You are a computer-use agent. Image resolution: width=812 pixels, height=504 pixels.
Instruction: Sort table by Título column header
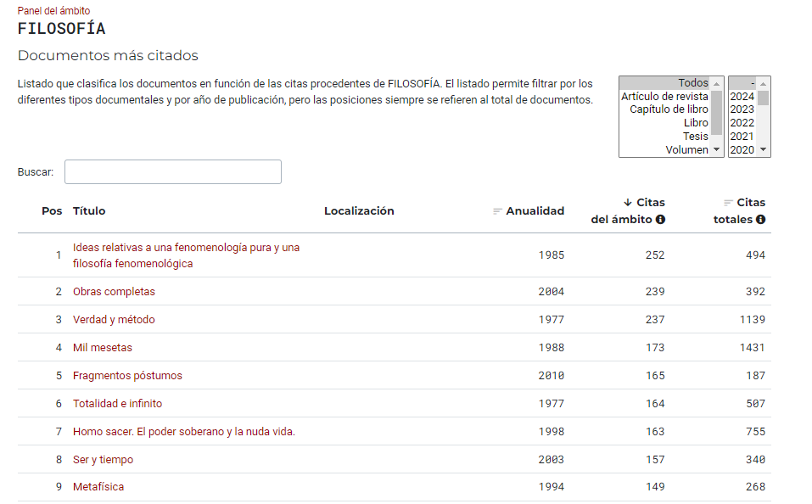point(89,211)
